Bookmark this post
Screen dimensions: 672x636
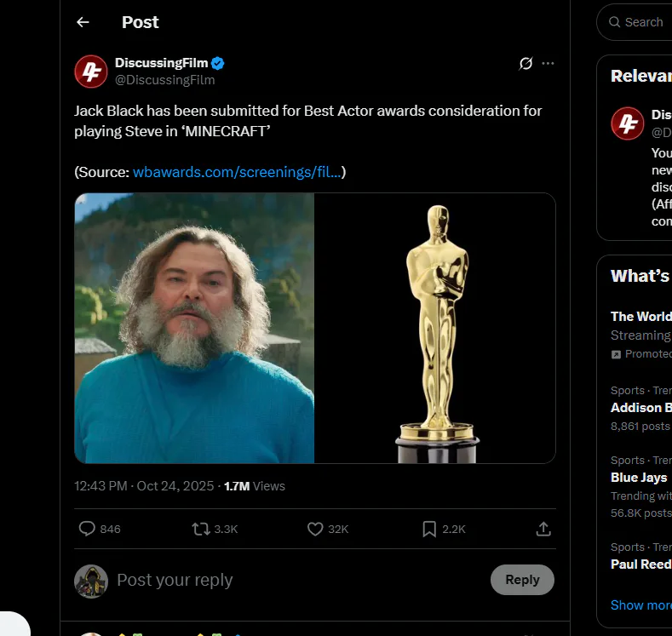[x=429, y=529]
